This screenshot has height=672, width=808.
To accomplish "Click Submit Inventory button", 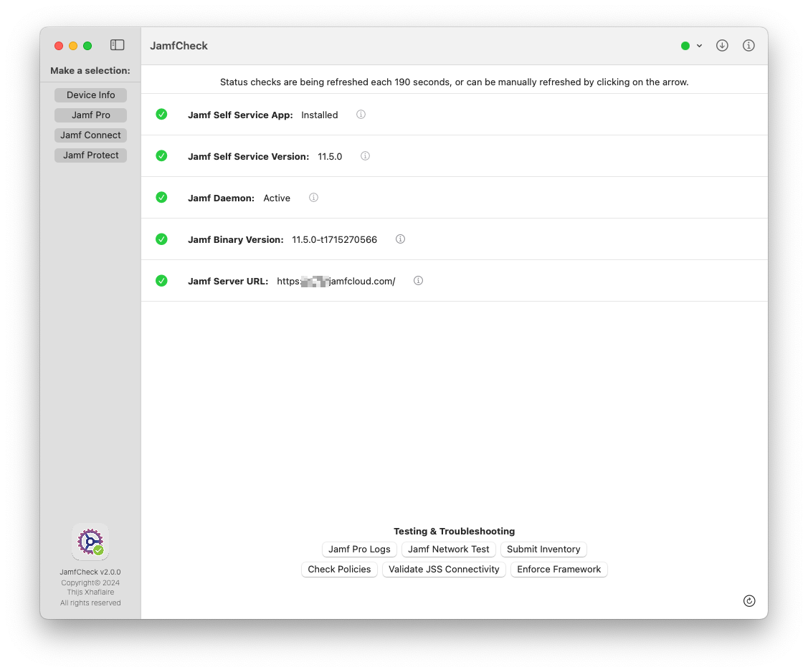I will click(543, 549).
